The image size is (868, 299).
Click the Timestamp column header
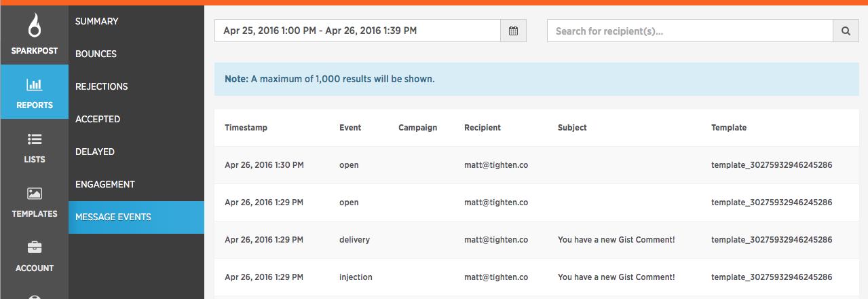pos(246,128)
